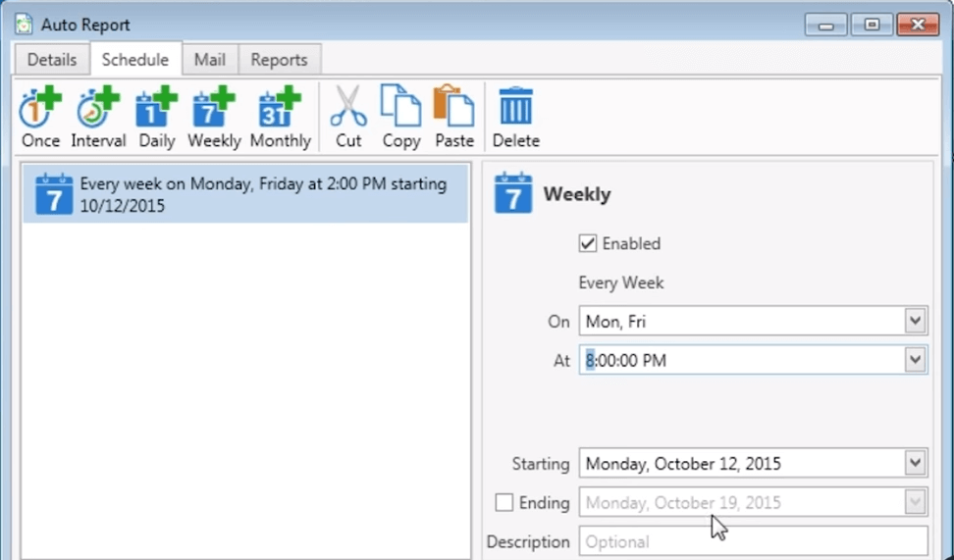Copy the selected schedule
The width and height of the screenshot is (954, 560).
[401, 118]
